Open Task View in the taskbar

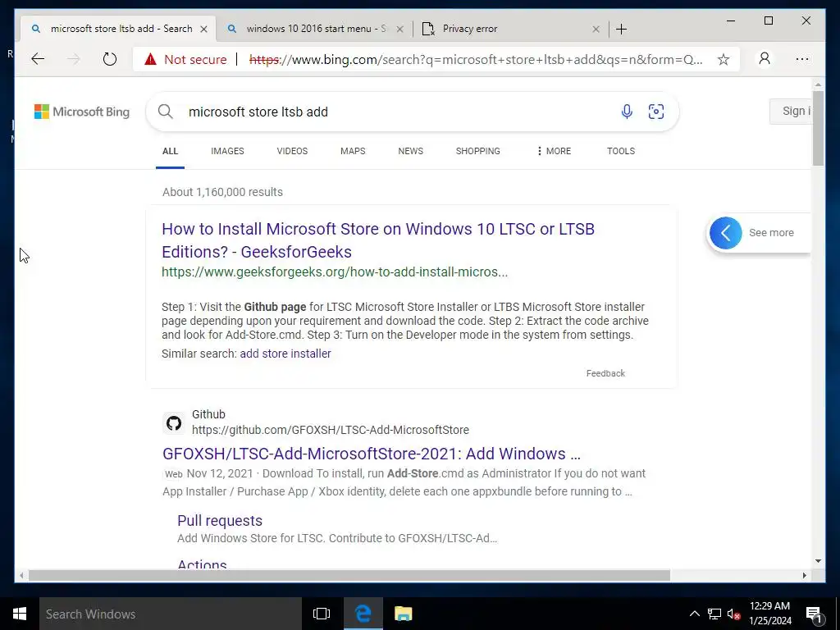tap(322, 614)
